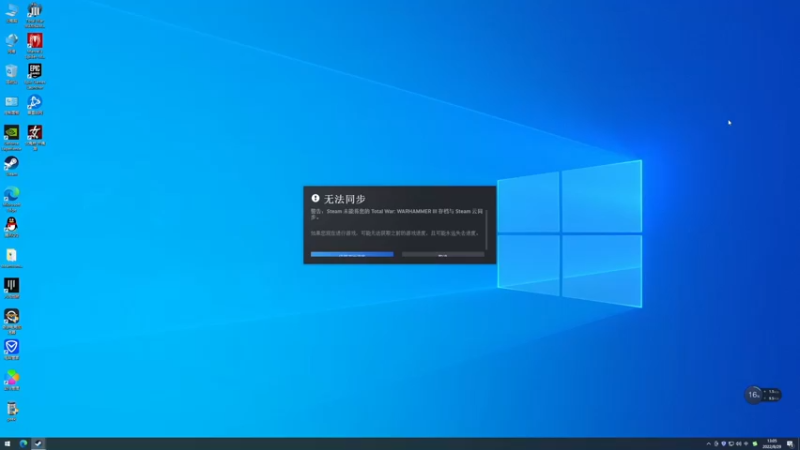Click the taskbar clock and date
Screen dimensions: 800x450
click(771, 444)
